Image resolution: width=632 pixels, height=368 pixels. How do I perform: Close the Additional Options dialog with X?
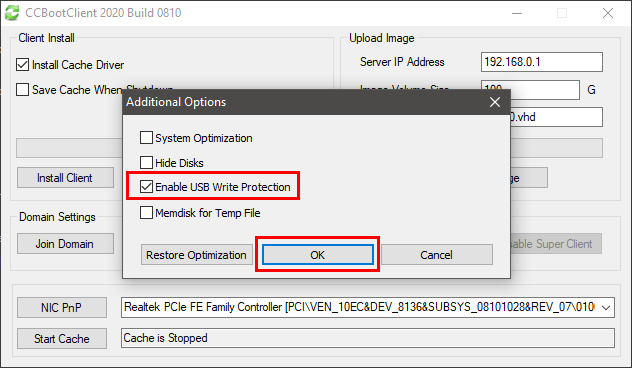[495, 102]
